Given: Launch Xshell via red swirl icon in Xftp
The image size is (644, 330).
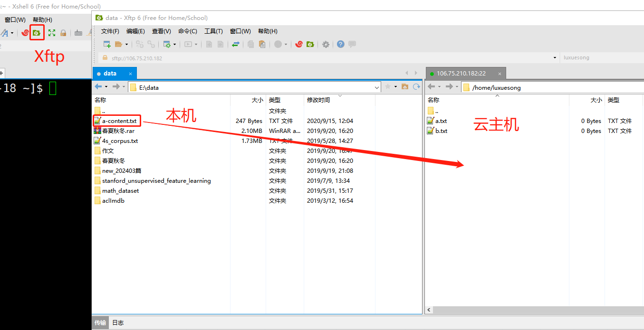Looking at the screenshot, I should tap(298, 44).
